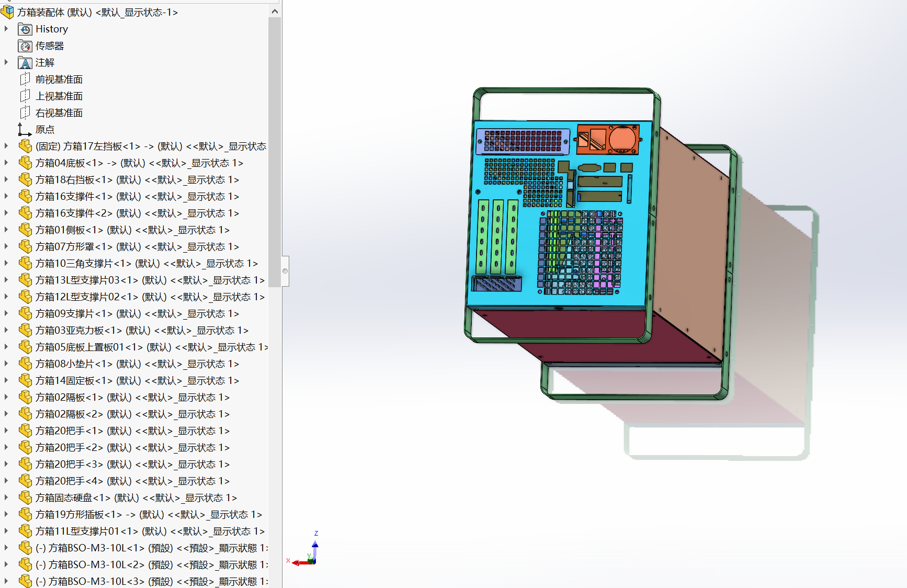Viewport: 907px width, 588px height.
Task: Click the 传感器 sensor icon
Action: point(25,46)
